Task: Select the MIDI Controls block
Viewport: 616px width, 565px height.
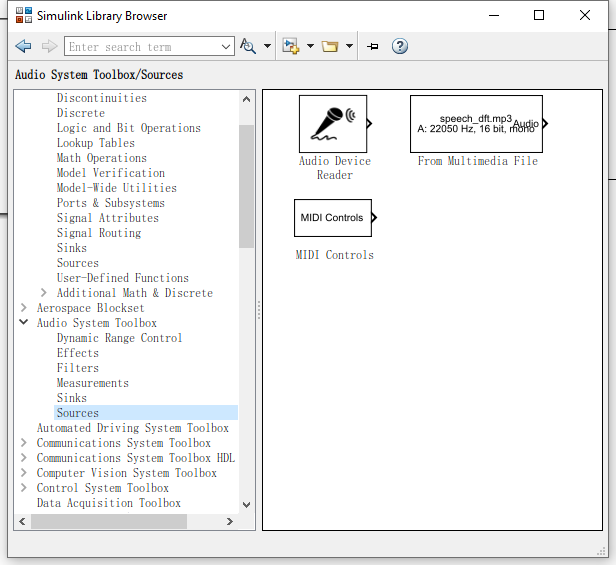Action: (x=333, y=218)
